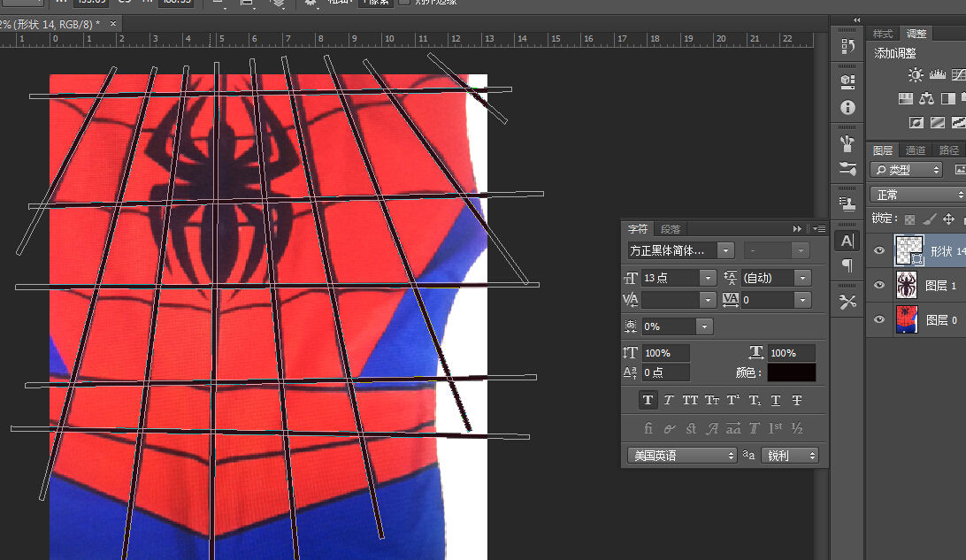Apply Strikethrough text style
Screen dimensions: 966x560
[x=796, y=400]
